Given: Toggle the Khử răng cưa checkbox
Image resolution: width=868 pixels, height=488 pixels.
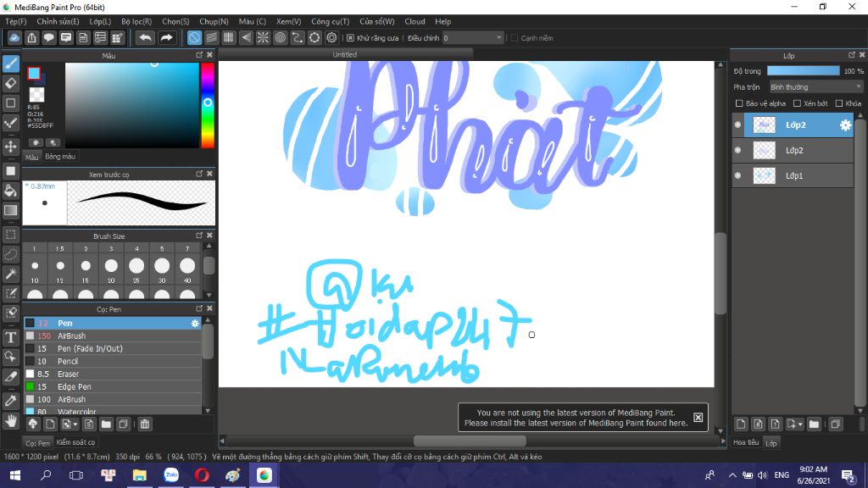Looking at the screenshot, I should (350, 38).
